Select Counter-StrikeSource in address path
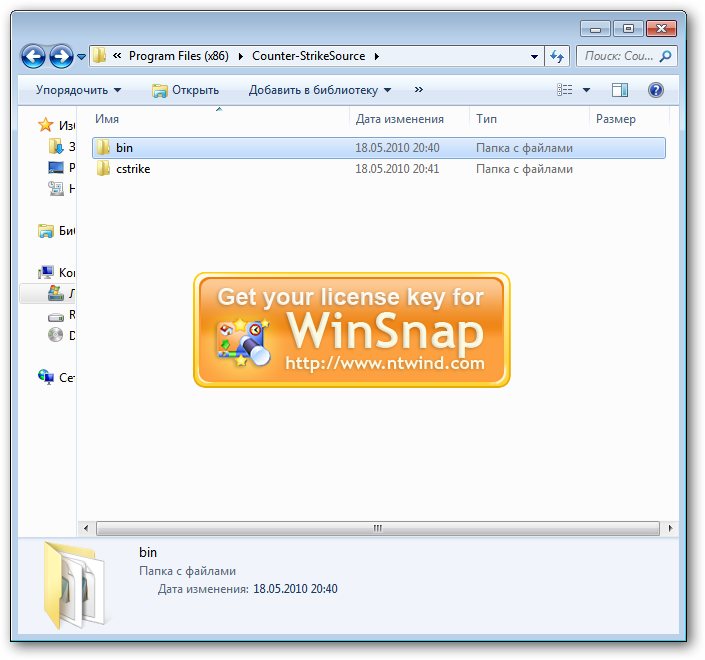705x660 pixels. [x=308, y=56]
